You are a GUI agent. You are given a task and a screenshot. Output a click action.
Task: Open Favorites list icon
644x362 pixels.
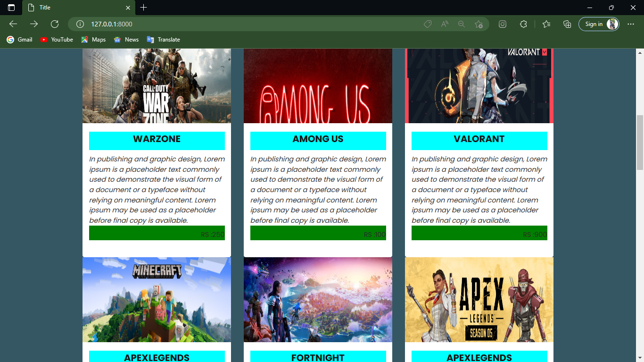pos(546,24)
